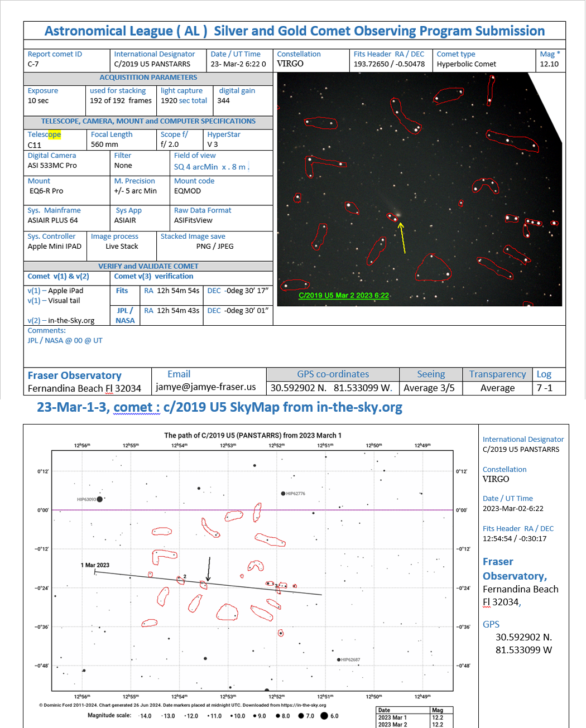This screenshot has width=586, height=728.
Task: Click the ACQUISTITION PARAMETERS section header
Action: tap(148, 78)
